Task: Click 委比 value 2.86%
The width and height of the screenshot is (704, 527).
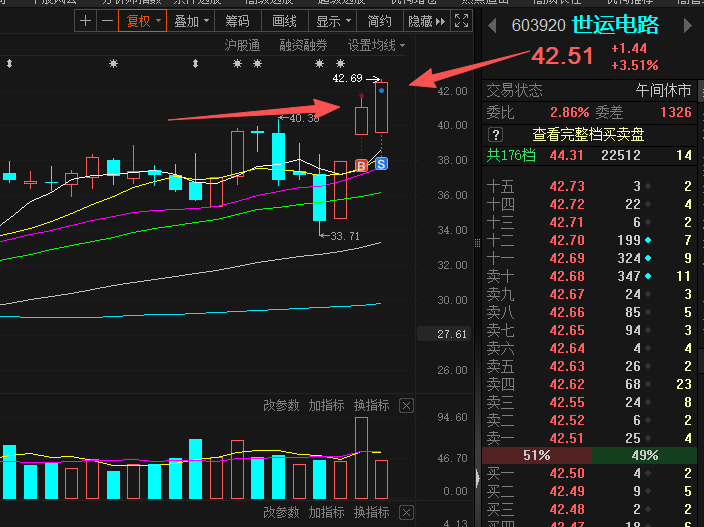Action: click(569, 112)
